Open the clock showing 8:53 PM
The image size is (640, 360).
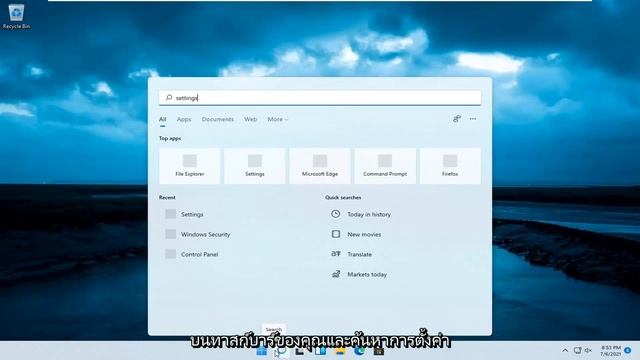611,351
